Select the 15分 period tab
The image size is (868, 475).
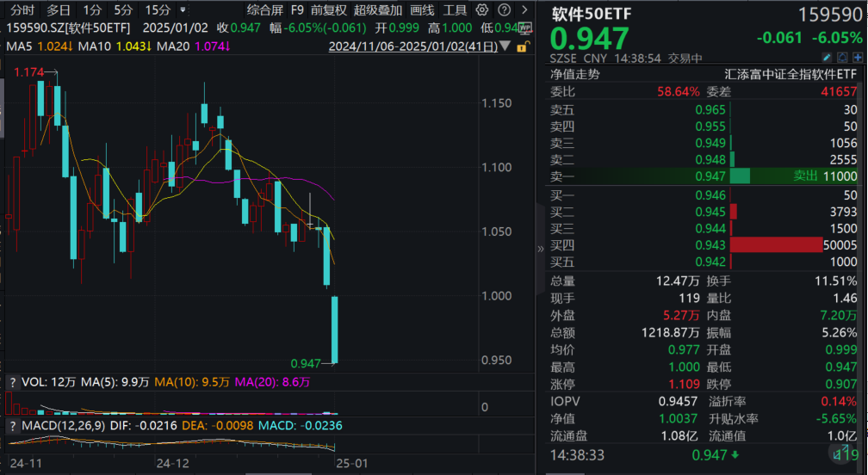click(x=158, y=10)
